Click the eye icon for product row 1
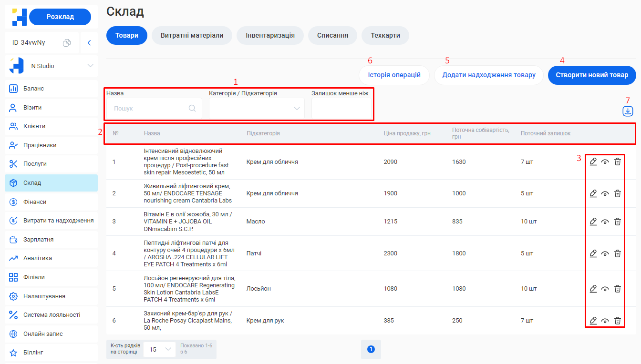The width and height of the screenshot is (641, 364). click(x=605, y=162)
